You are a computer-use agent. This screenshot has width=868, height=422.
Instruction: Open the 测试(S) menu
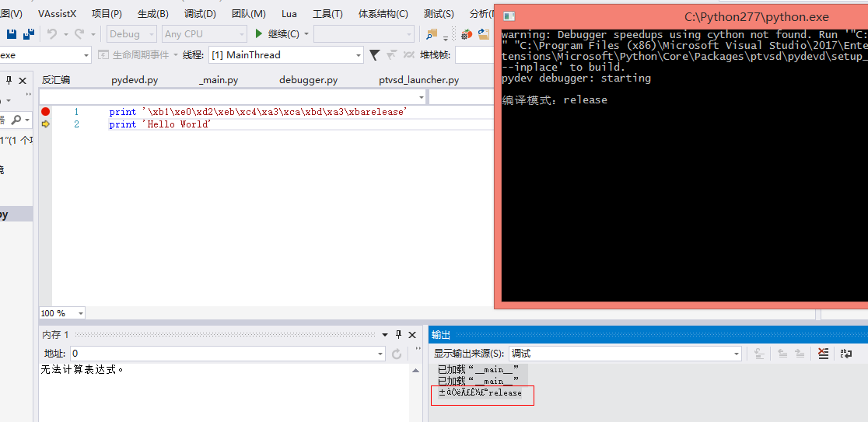439,14
